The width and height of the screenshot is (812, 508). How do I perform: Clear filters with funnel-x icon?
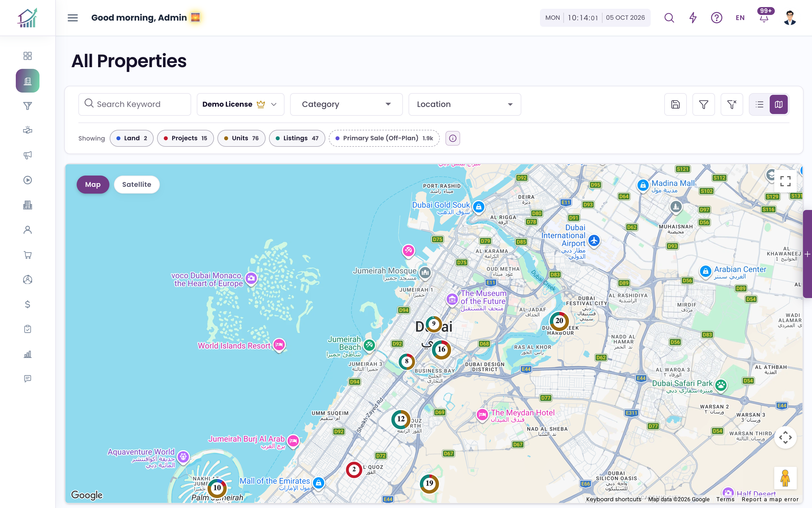pos(732,104)
